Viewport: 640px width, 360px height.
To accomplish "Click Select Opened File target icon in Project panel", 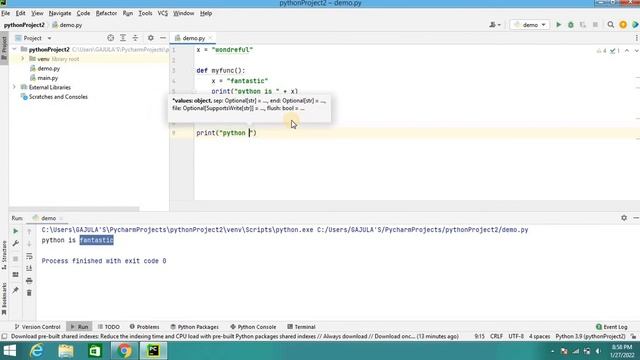I will [x=110, y=38].
